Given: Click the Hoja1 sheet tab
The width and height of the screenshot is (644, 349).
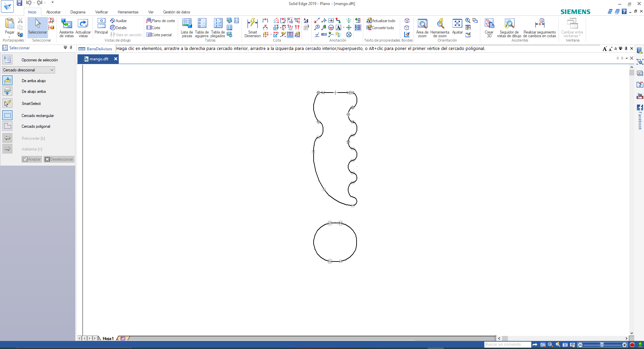Looking at the screenshot, I should pos(108,339).
